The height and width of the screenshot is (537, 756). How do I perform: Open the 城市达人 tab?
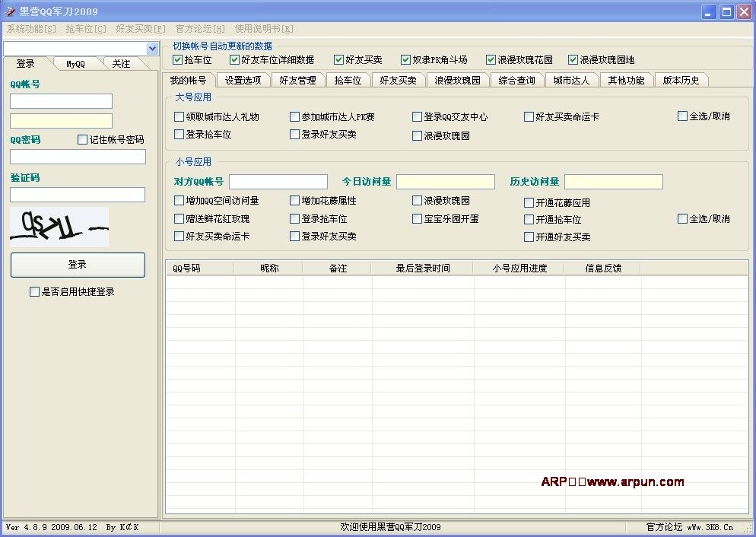point(571,80)
